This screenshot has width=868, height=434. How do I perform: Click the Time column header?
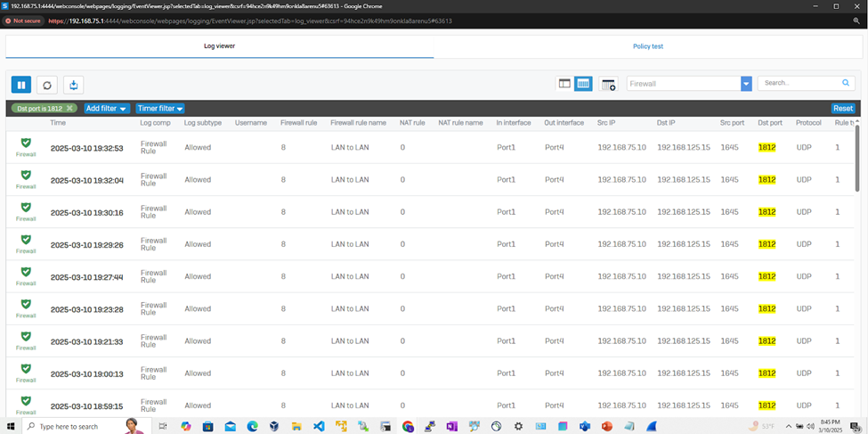(x=57, y=122)
